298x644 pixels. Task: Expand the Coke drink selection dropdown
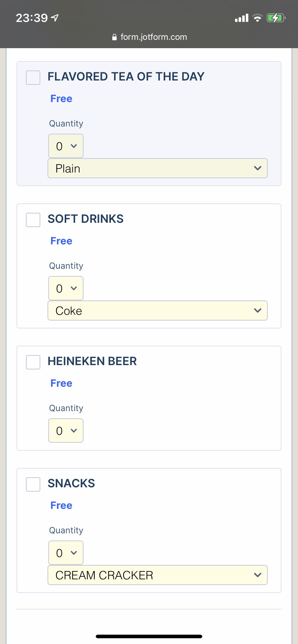point(158,310)
